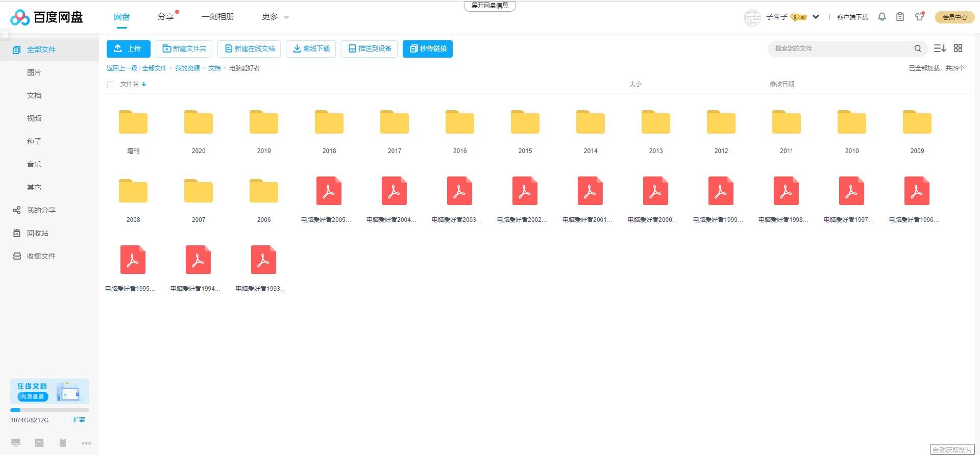Click the search magnifier icon
The width and height of the screenshot is (980, 455).
click(917, 48)
